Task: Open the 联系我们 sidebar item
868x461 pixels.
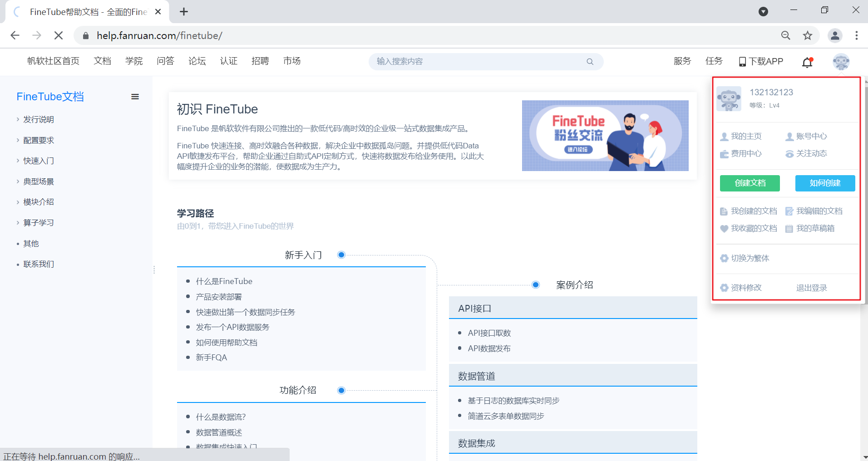Action: coord(39,264)
